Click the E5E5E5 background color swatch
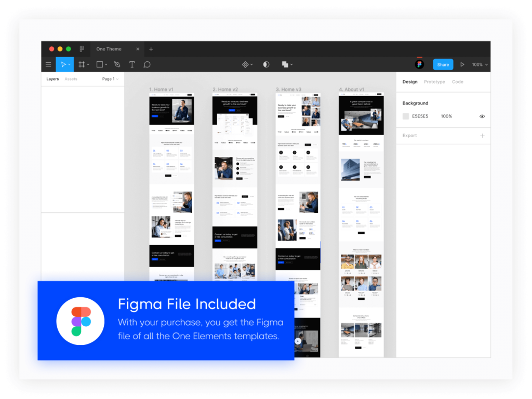Image resolution: width=532 pixels, height=399 pixels. click(405, 116)
